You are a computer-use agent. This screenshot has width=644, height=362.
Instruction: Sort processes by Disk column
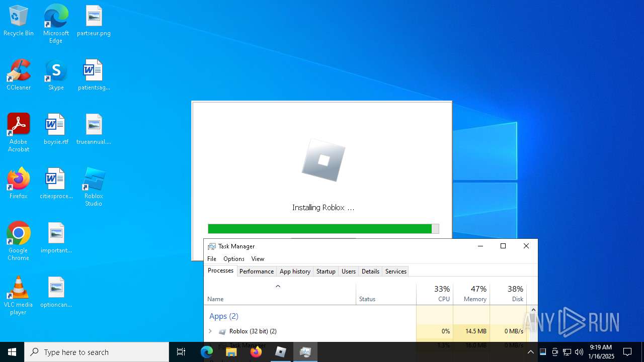point(508,294)
